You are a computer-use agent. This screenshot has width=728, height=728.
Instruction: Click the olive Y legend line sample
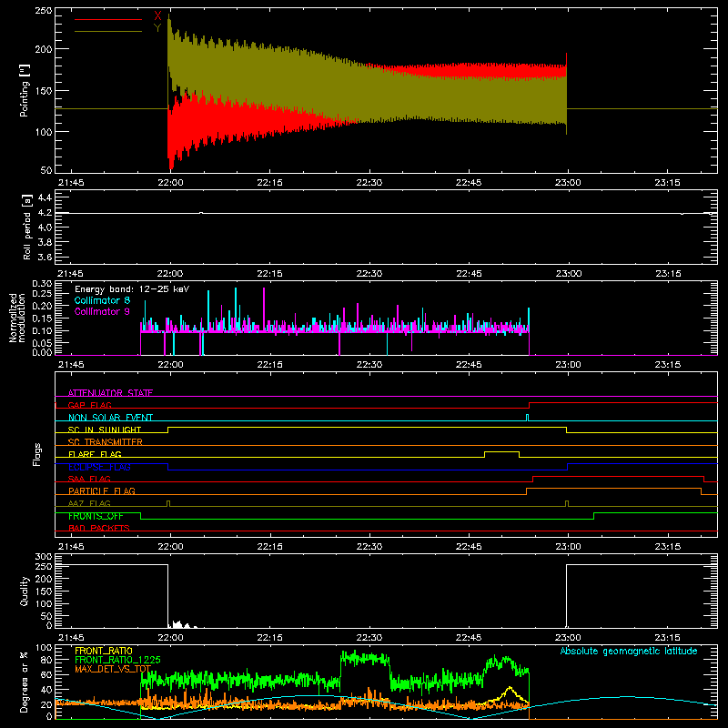(x=108, y=31)
